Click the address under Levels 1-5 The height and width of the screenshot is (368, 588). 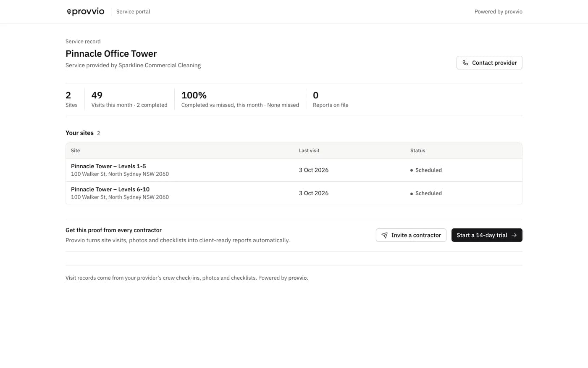click(x=120, y=174)
